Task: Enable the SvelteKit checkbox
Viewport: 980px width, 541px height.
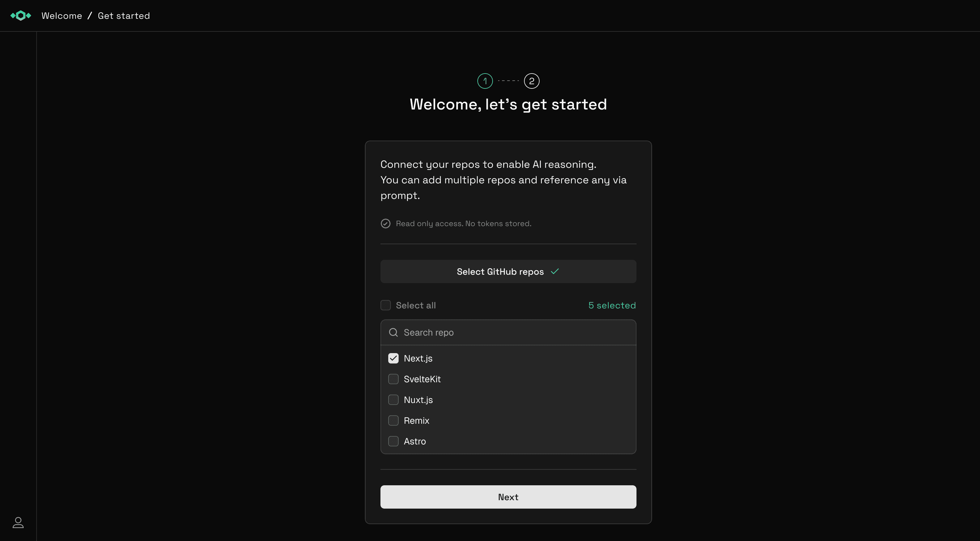Action: coord(393,379)
